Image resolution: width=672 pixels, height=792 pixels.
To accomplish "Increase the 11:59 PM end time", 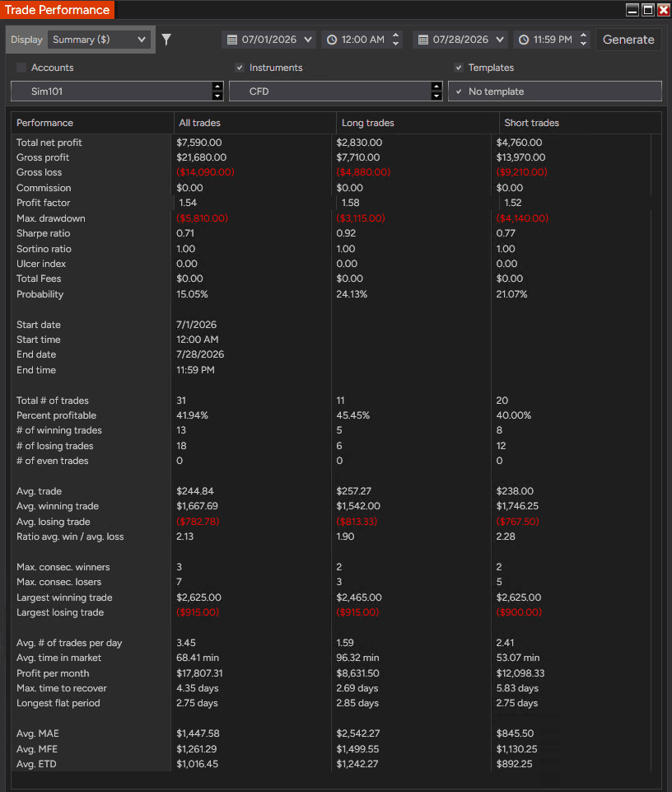I will point(583,35).
